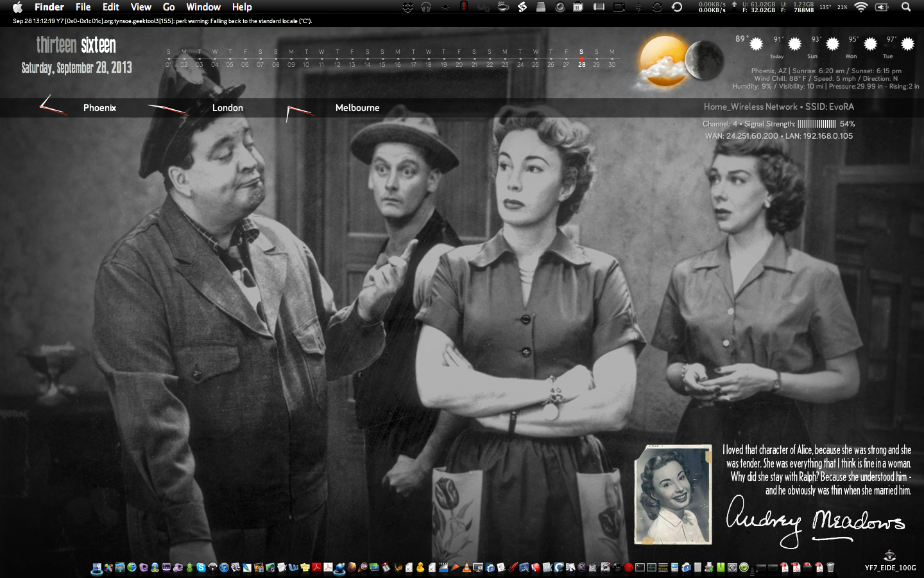The height and width of the screenshot is (578, 924).
Task: Open Console log icon in the Dock
Action: [663, 567]
